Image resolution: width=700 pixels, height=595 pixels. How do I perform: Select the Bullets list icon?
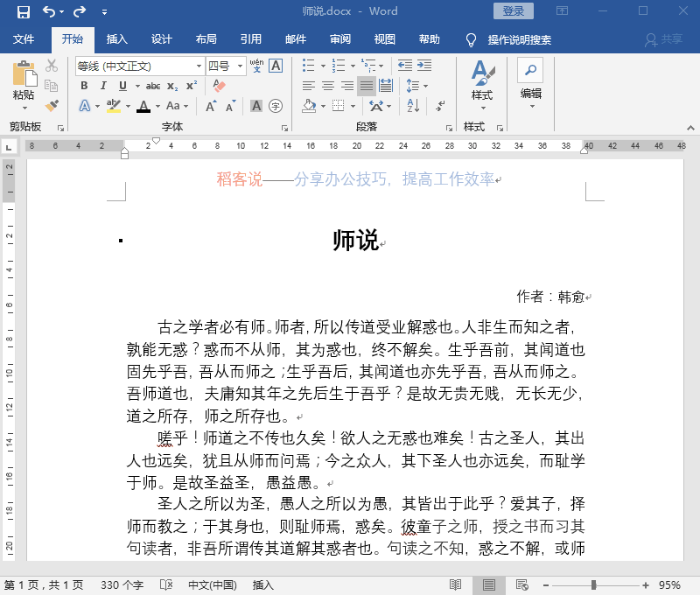[x=308, y=66]
